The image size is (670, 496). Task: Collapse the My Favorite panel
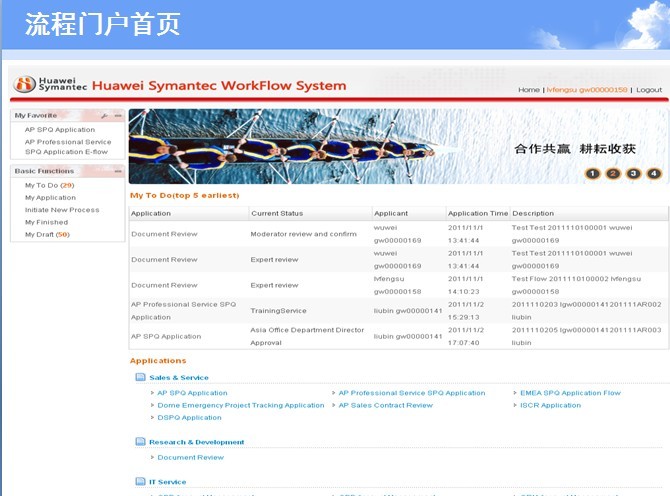118,116
